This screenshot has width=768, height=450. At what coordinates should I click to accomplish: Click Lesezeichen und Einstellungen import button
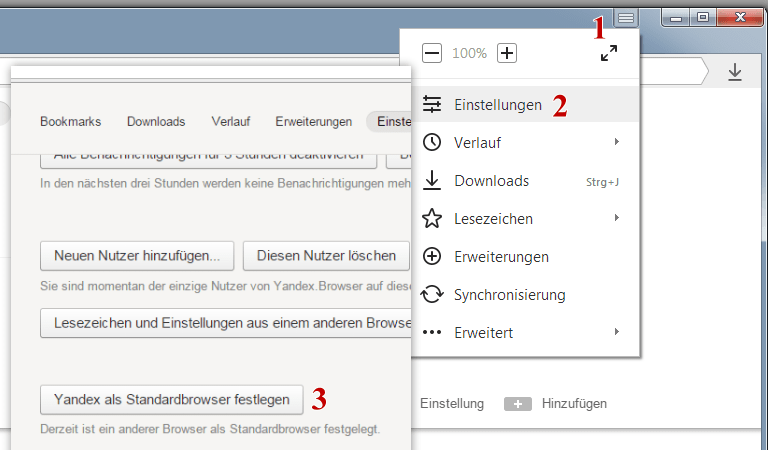click(226, 323)
